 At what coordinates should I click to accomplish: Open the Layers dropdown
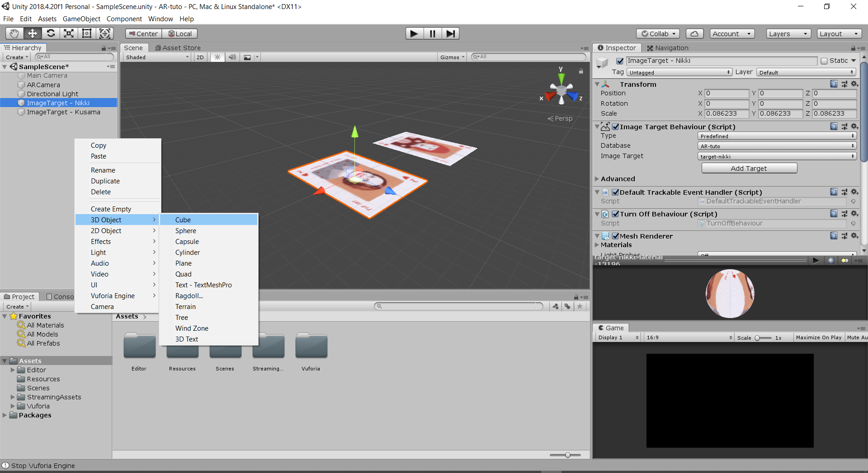(x=788, y=34)
